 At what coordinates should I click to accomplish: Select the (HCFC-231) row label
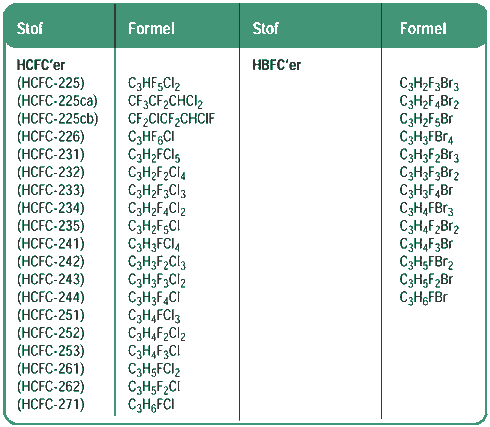[x=51, y=155]
